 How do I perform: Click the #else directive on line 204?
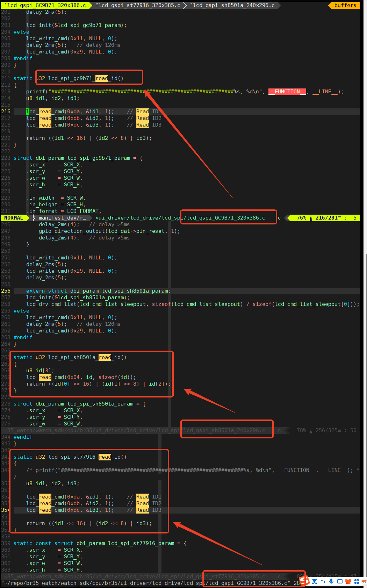tap(21, 32)
